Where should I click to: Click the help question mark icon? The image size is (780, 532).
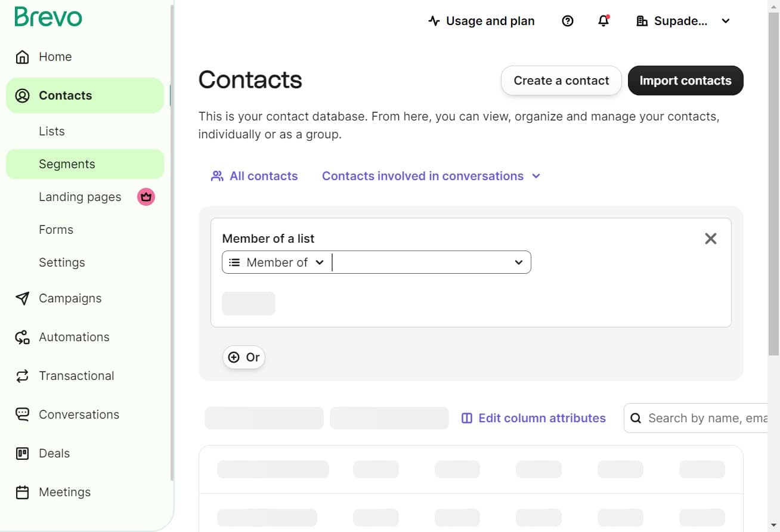pos(567,21)
